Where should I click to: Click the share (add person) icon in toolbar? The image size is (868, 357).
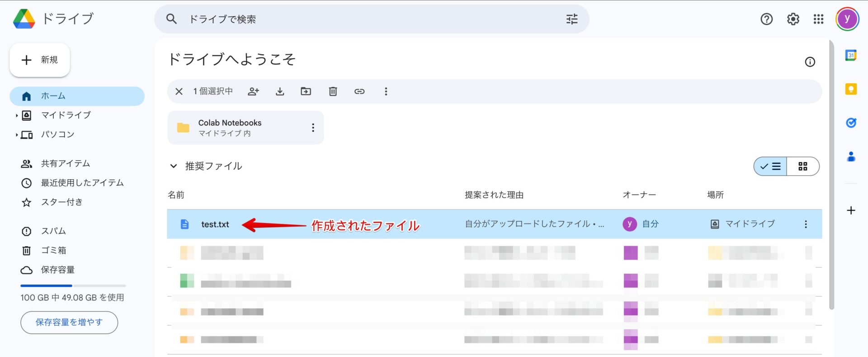[253, 91]
